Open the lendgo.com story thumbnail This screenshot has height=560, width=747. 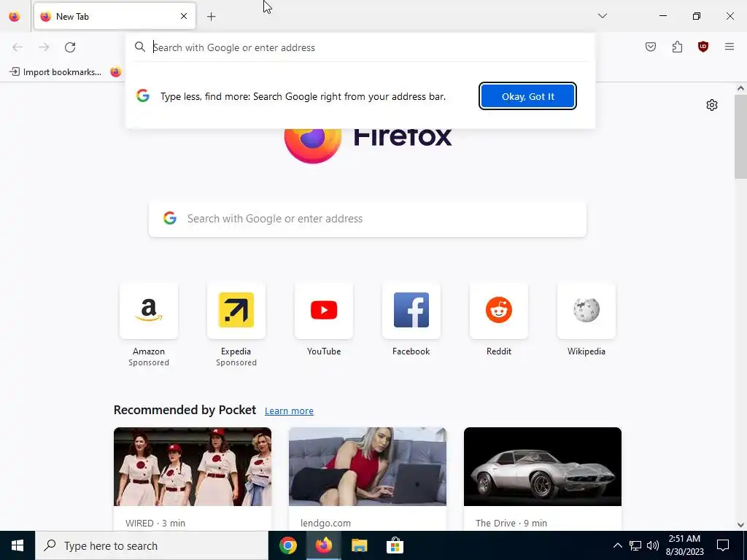click(x=368, y=467)
